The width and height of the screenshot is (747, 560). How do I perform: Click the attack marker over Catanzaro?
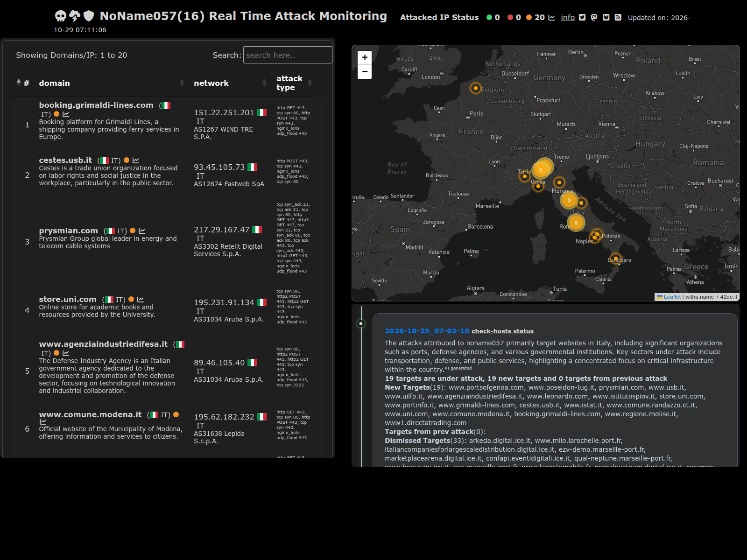click(615, 259)
